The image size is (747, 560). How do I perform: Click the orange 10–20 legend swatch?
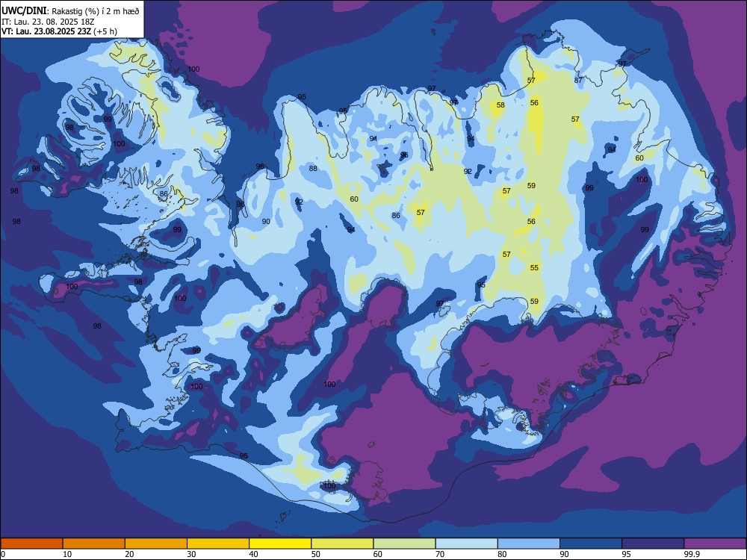pyautogui.click(x=94, y=543)
